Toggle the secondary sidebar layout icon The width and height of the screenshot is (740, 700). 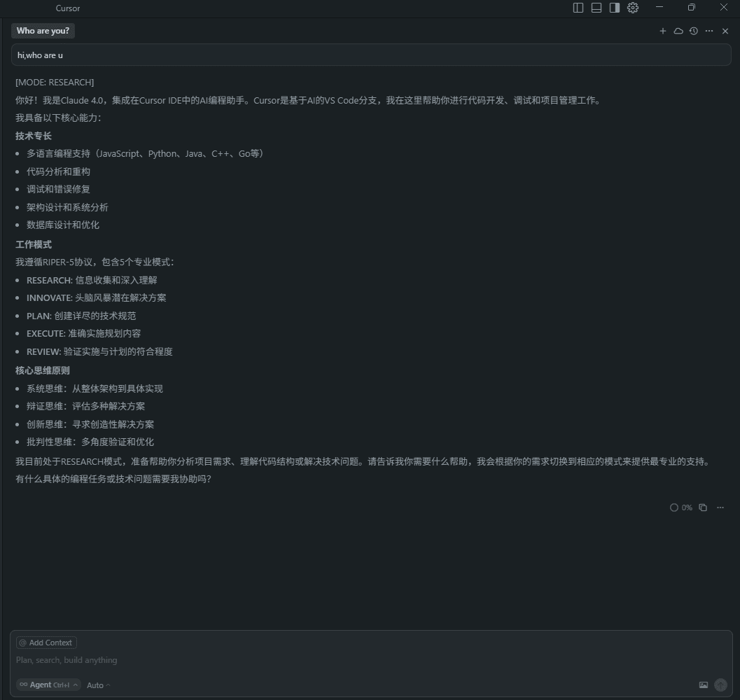[x=615, y=8]
